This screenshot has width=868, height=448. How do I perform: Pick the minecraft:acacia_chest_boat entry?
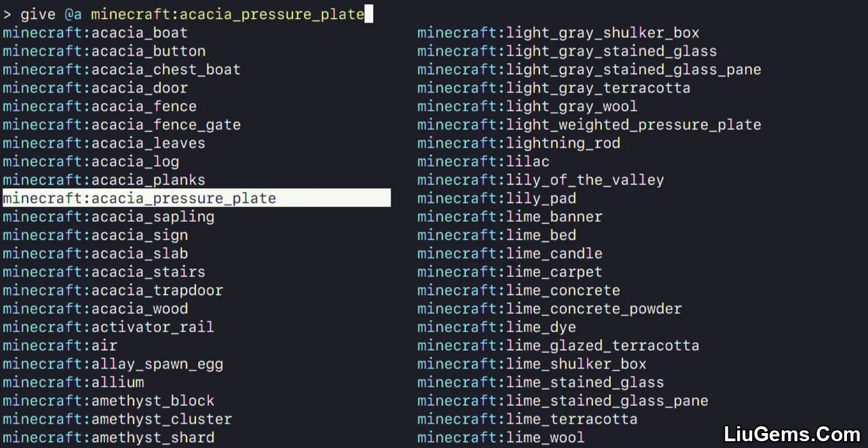click(x=121, y=69)
